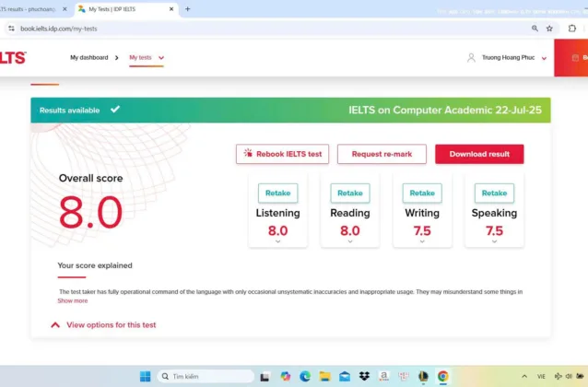Open the browser extensions puzzle icon
Viewport: 588px width, 387px height.
click(x=571, y=29)
